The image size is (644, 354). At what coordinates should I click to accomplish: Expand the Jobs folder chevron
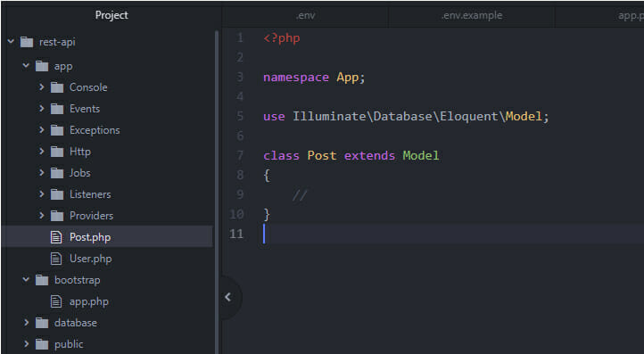pyautogui.click(x=42, y=172)
